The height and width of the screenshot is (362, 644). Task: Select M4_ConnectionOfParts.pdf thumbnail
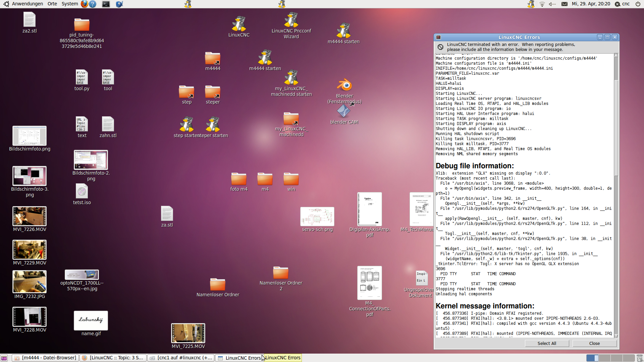click(x=370, y=283)
